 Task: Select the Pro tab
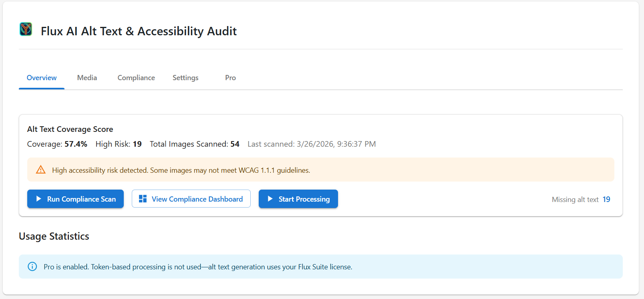[x=230, y=78]
